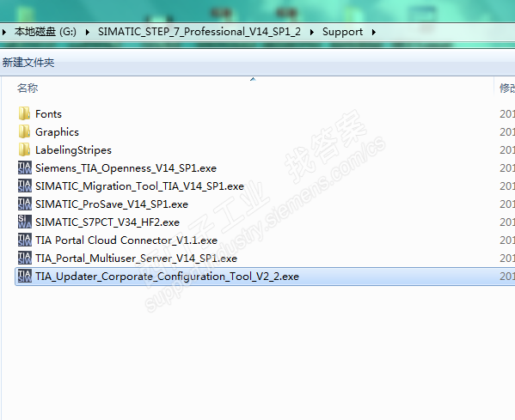Click the Support breadcrumb segment
Viewport: 515px width, 420px height.
(342, 32)
